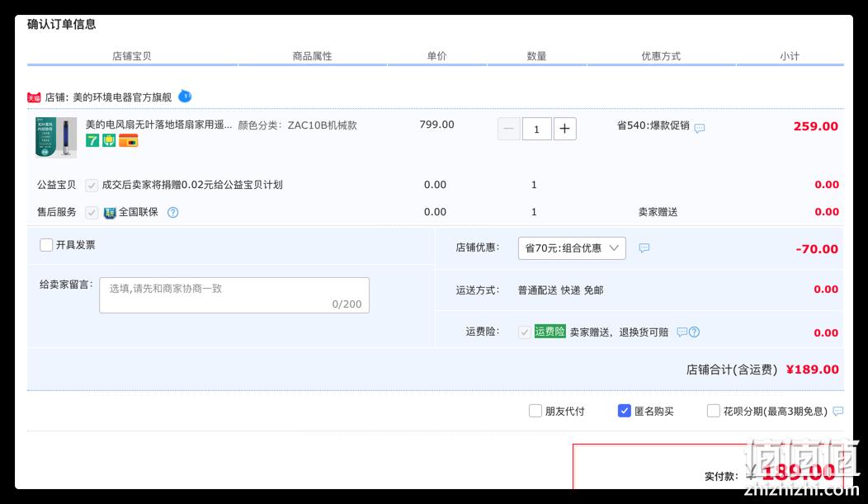Open comment icon next to 省540:爆款促销
This screenshot has height=504, width=868.
pos(700,128)
